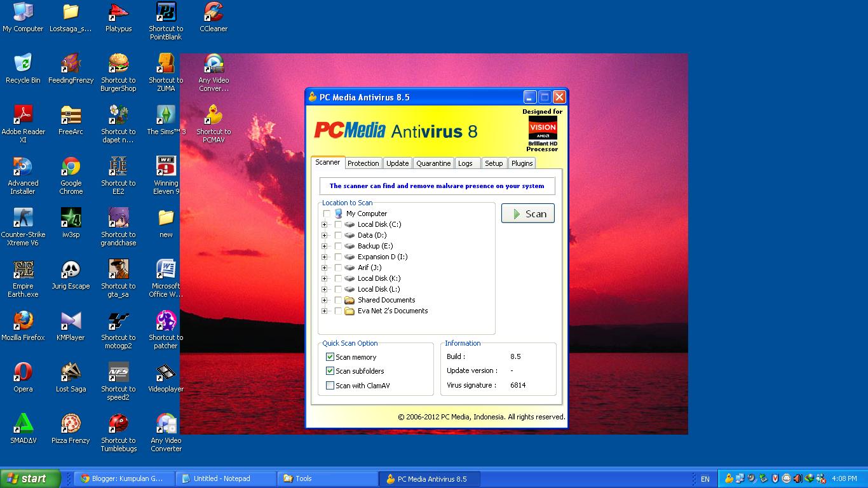Open the Windows start menu
This screenshot has width=868, height=488.
pyautogui.click(x=30, y=478)
